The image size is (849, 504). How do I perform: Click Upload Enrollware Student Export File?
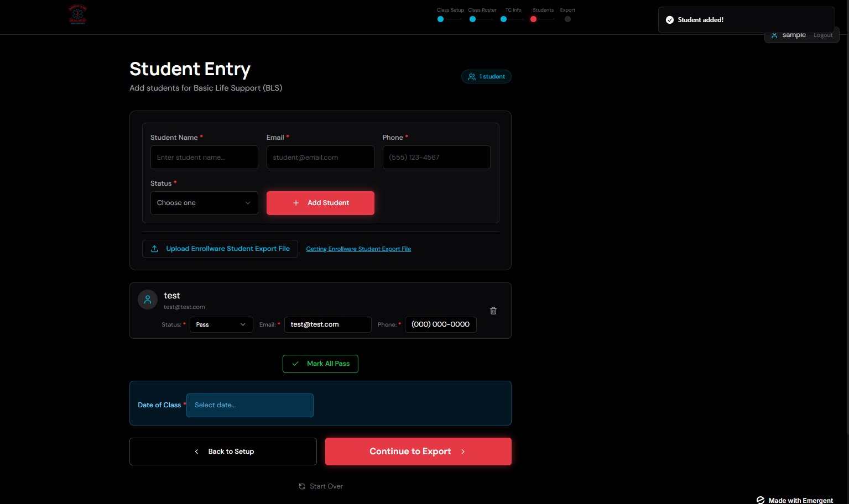pyautogui.click(x=220, y=249)
